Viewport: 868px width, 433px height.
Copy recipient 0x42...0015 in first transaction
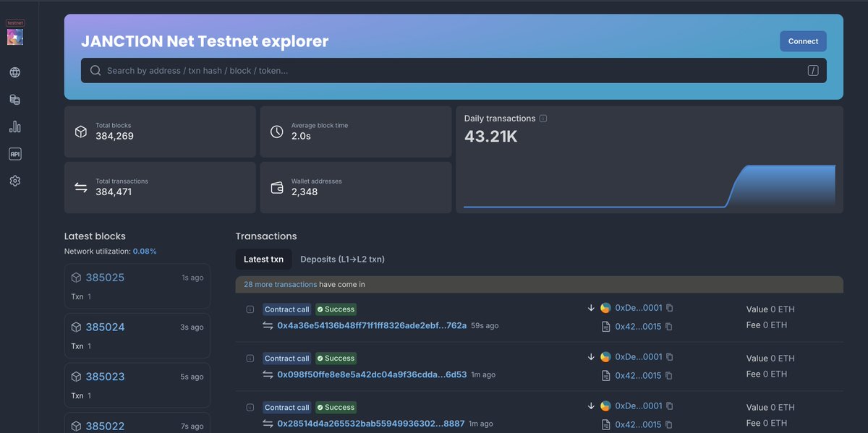pyautogui.click(x=668, y=327)
